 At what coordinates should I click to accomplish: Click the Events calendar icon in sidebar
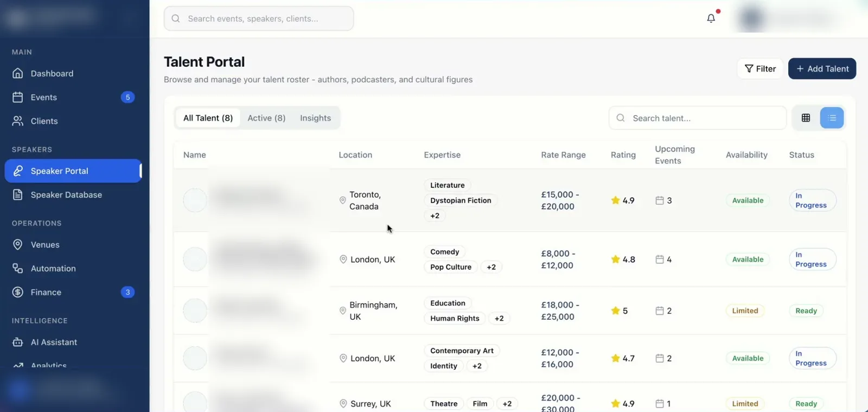18,97
